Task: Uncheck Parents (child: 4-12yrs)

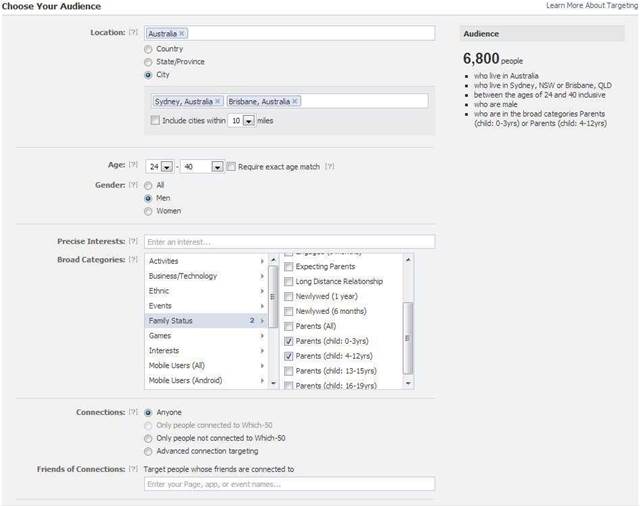Action: click(x=289, y=356)
